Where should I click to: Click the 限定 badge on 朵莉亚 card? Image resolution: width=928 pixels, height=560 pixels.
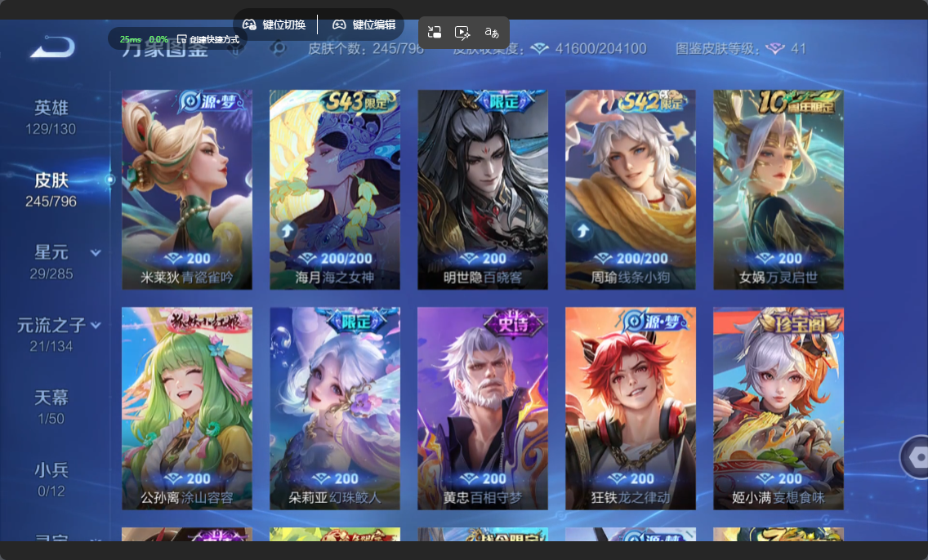[355, 321]
